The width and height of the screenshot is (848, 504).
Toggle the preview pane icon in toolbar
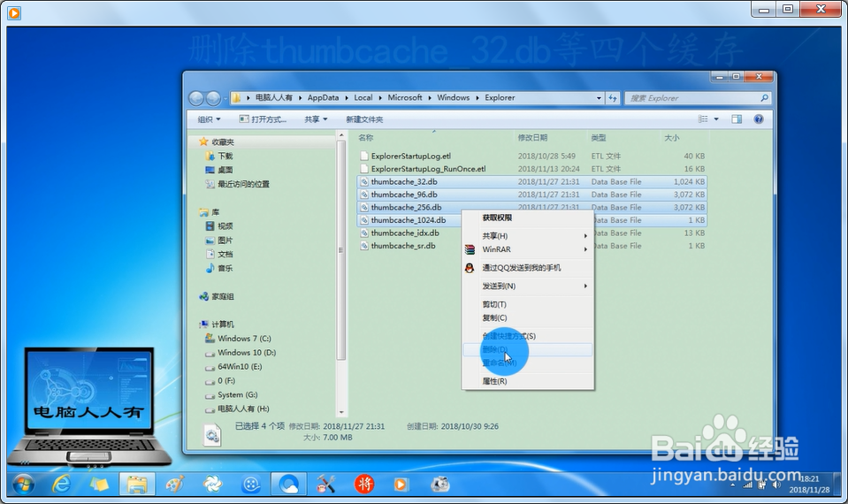[x=737, y=119]
